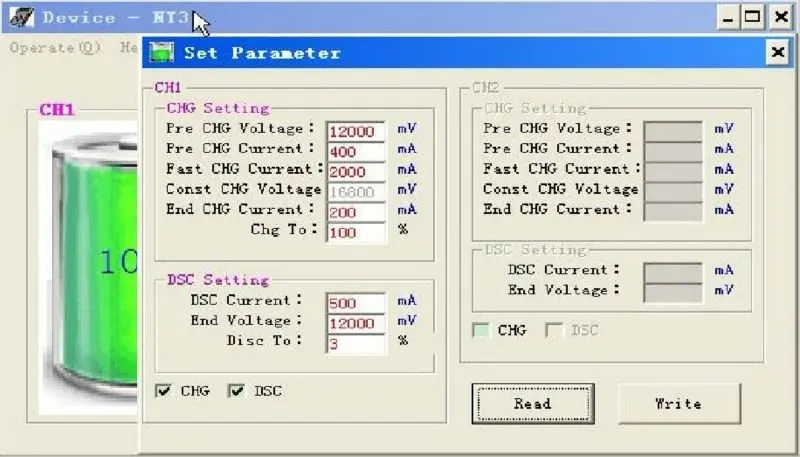800x457 pixels.
Task: Toggle the CH1 CHG checkbox
Action: pos(163,391)
